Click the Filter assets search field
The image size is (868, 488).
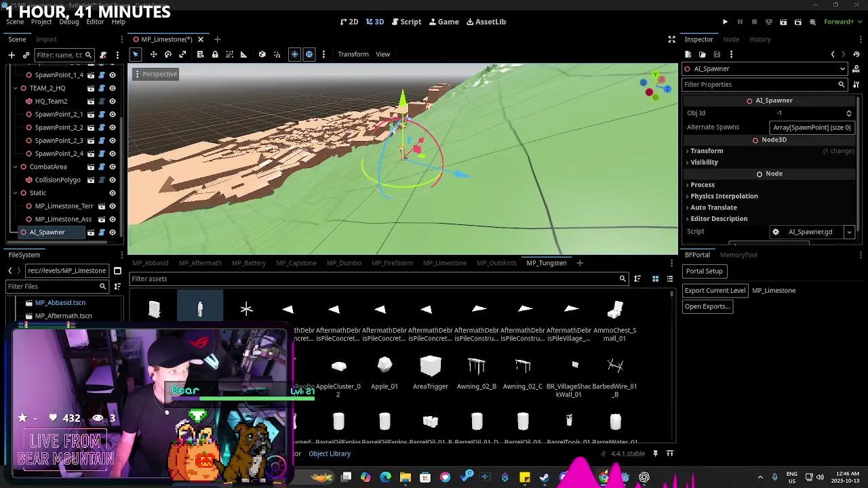click(x=378, y=279)
